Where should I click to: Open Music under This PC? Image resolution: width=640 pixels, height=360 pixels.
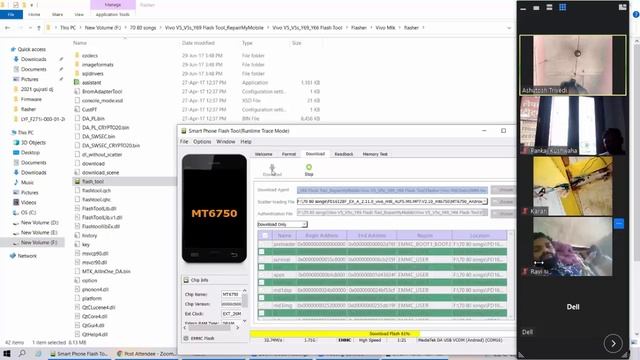27,182
